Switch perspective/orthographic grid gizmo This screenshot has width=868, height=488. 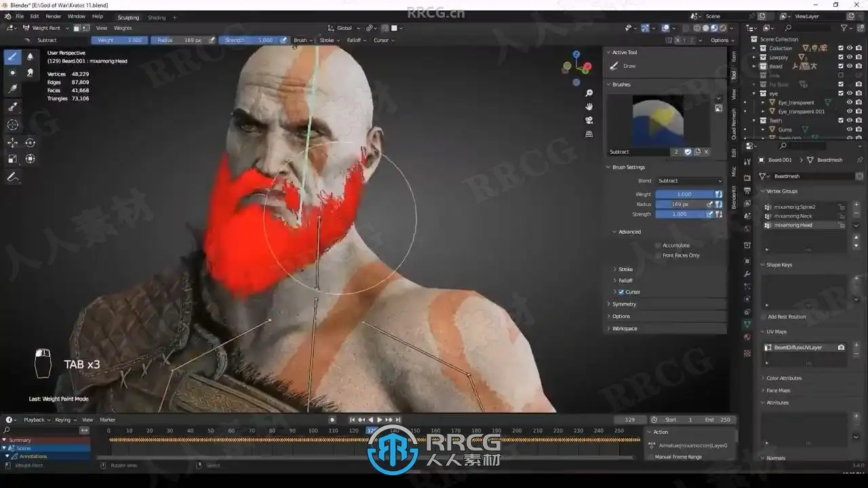click(589, 134)
